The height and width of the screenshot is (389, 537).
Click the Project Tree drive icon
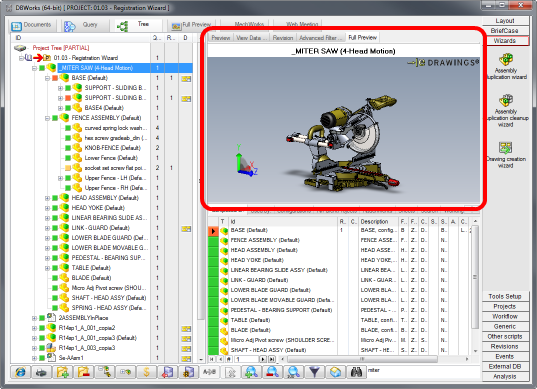click(x=20, y=48)
